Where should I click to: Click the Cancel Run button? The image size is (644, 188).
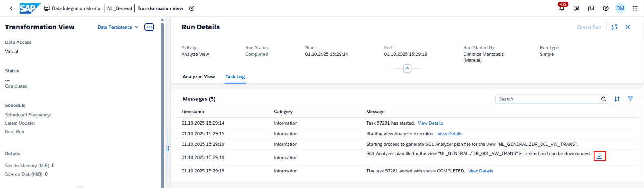coord(588,27)
